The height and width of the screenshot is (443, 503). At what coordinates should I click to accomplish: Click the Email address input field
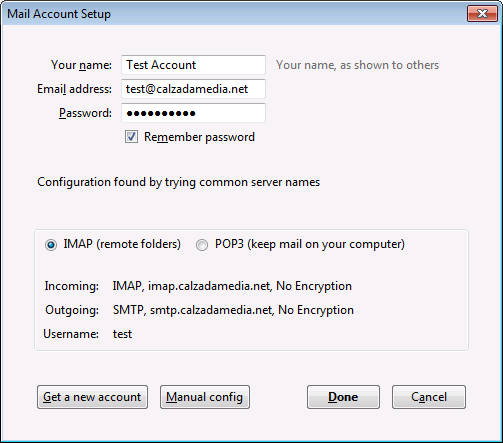[x=193, y=89]
